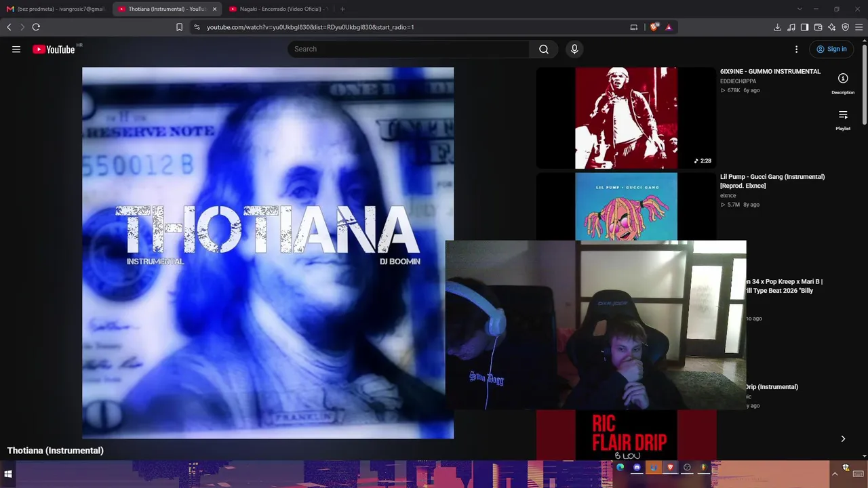Open a new browser tab
The width and height of the screenshot is (868, 488).
pyautogui.click(x=342, y=9)
